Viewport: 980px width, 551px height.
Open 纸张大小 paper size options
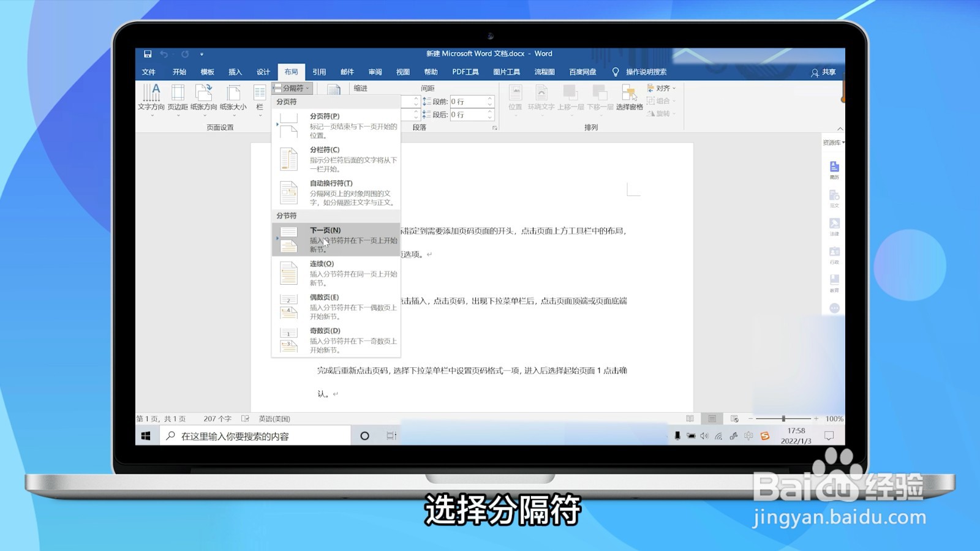233,99
